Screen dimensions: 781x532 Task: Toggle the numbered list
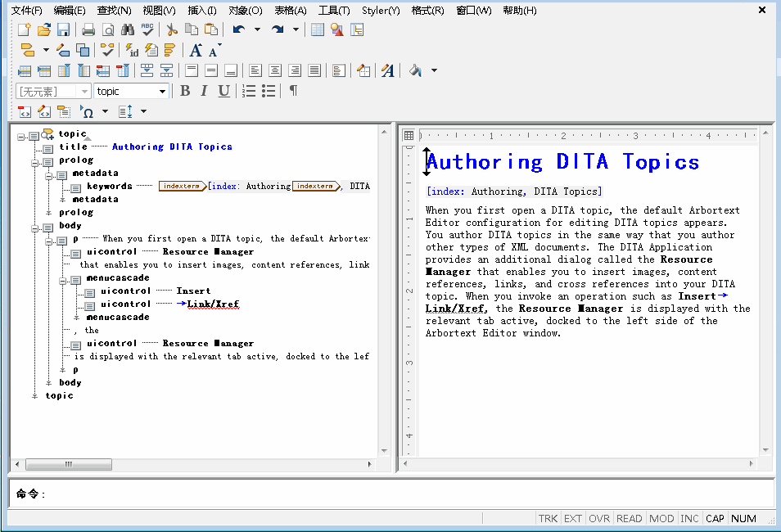(x=249, y=91)
